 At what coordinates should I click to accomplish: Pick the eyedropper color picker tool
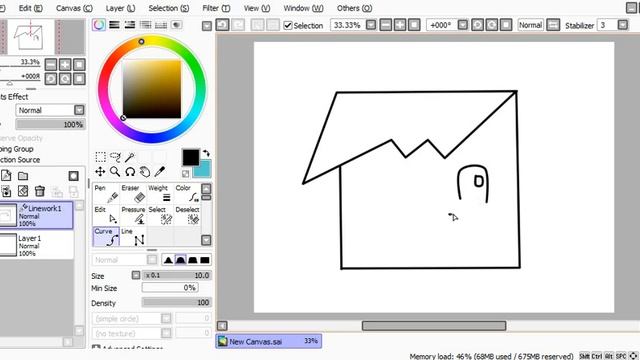(160, 171)
